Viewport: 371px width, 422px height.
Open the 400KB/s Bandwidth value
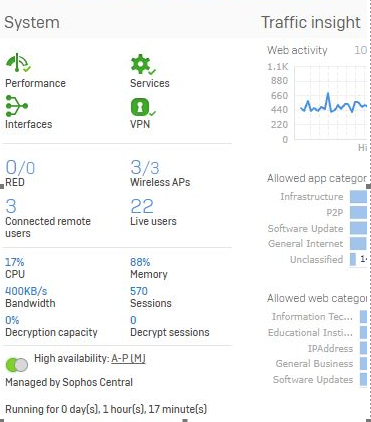26,291
